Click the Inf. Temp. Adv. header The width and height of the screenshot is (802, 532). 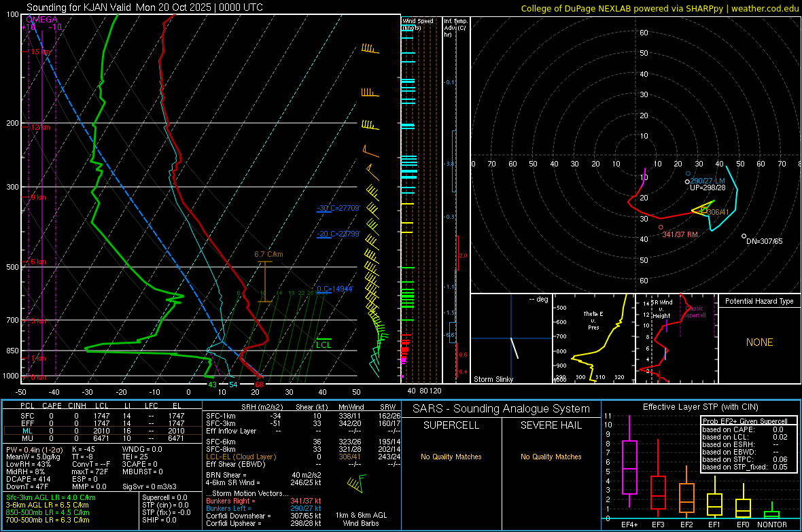(x=456, y=28)
